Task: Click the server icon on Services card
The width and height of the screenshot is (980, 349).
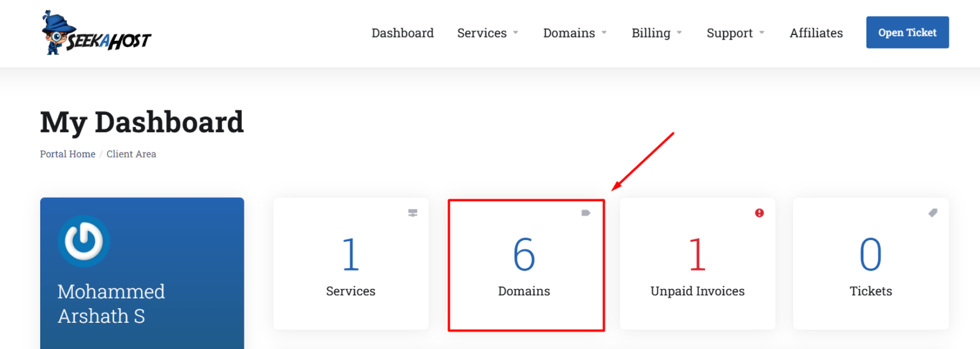Action: [x=413, y=213]
